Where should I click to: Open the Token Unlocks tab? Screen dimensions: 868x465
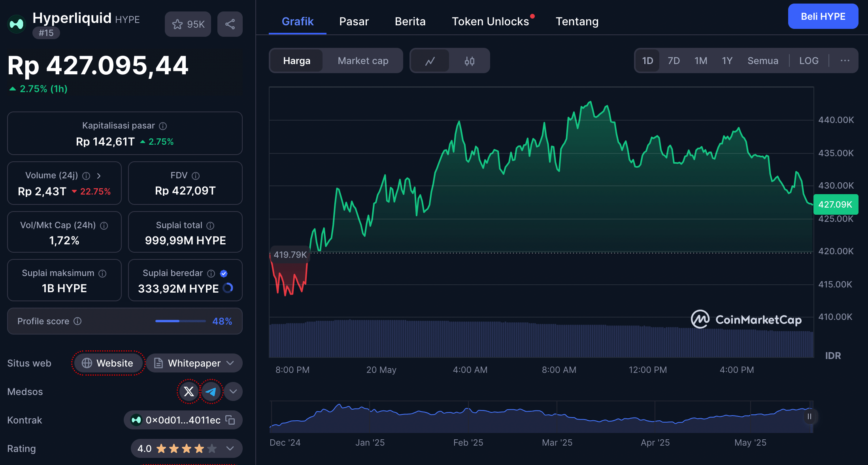coord(490,21)
